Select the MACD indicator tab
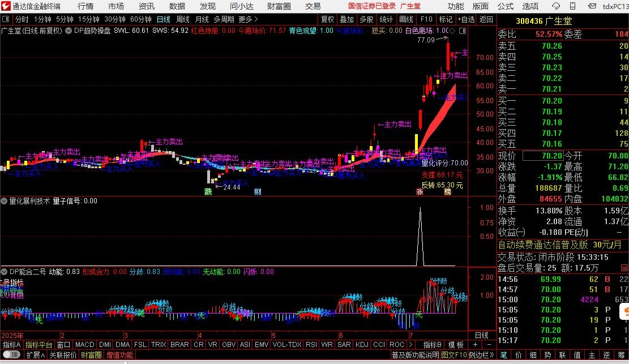629x364 pixels. [x=85, y=345]
